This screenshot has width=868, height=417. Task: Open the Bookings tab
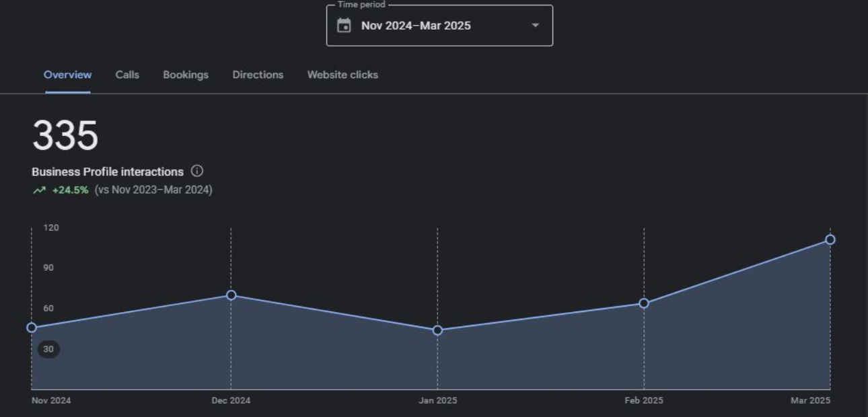(x=186, y=75)
